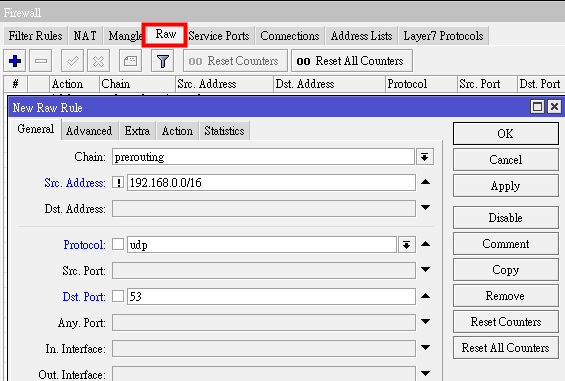The width and height of the screenshot is (565, 381).
Task: Switch to Advanced tab in dialog
Action: (89, 131)
